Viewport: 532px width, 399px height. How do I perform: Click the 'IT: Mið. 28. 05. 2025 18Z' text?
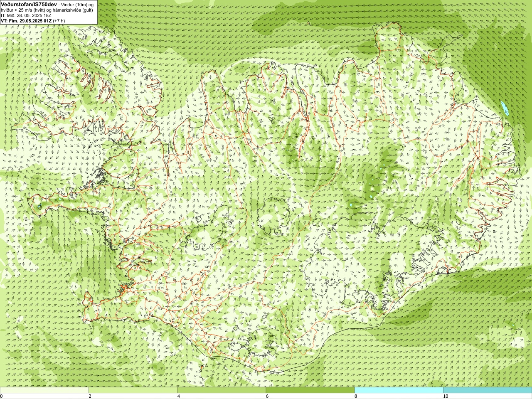click(x=26, y=15)
